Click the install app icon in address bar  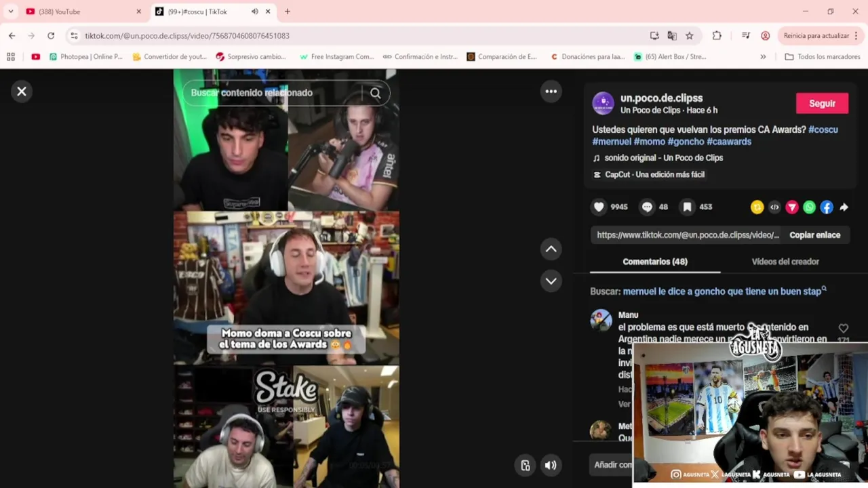pos(654,36)
